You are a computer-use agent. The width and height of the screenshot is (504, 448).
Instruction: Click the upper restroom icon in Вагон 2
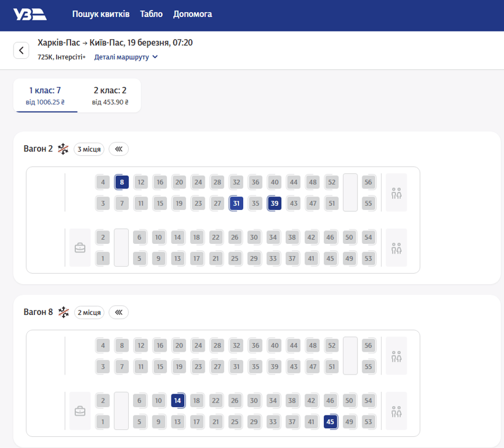point(397,192)
